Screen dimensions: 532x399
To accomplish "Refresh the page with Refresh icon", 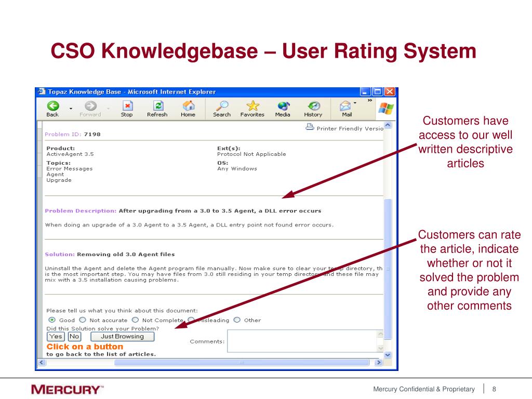I will 158,106.
